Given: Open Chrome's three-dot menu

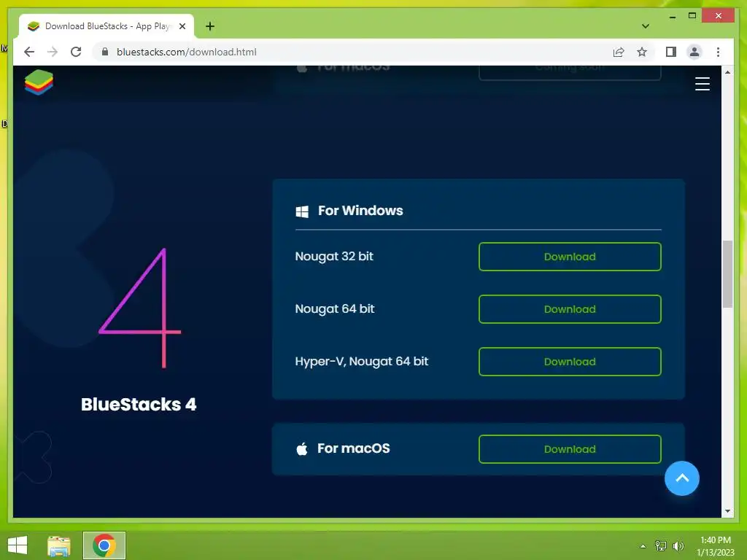Looking at the screenshot, I should [x=718, y=52].
